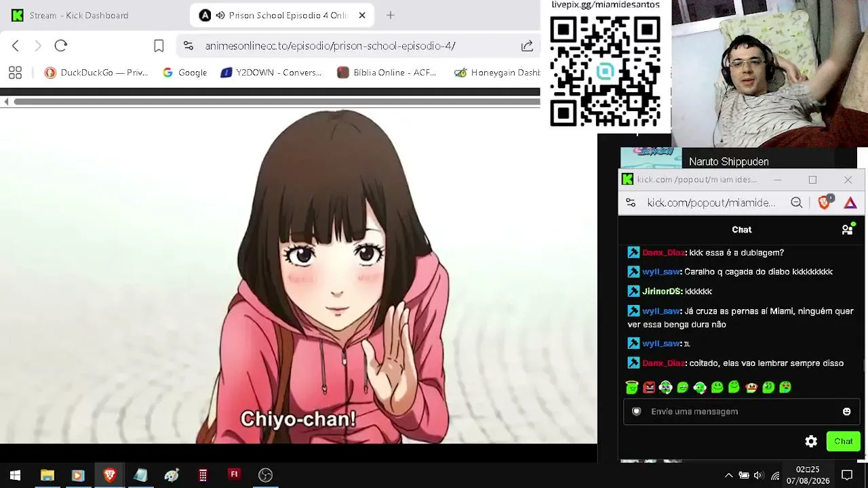The height and width of the screenshot is (488, 868).
Task: Open the Bíblia Online bookmark
Action: click(x=387, y=73)
